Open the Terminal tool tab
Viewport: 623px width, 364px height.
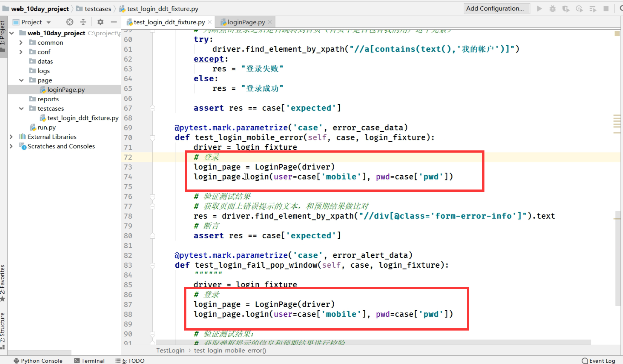pos(89,361)
